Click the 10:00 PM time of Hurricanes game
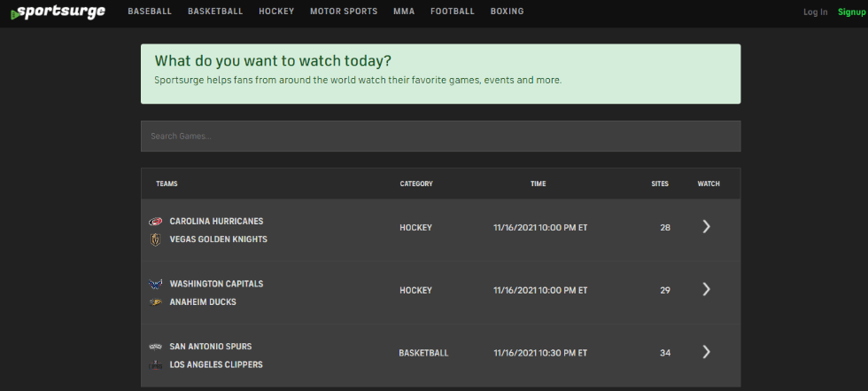 [x=540, y=228]
